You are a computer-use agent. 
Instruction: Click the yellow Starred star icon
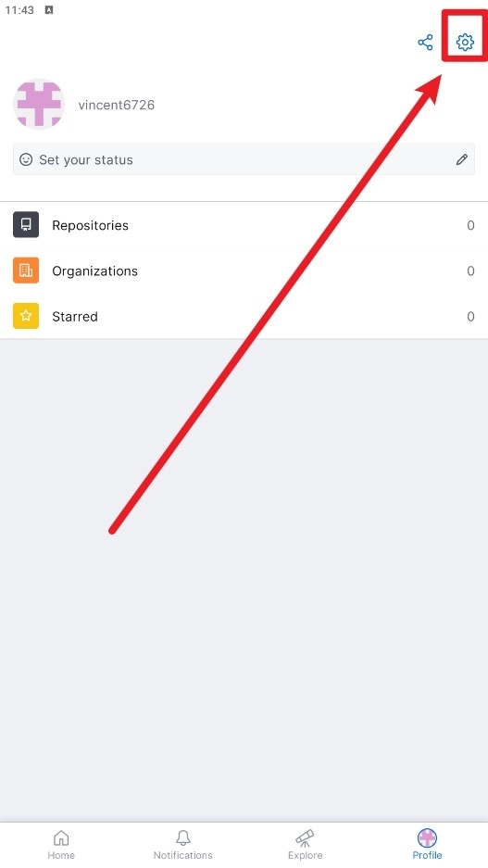point(26,316)
